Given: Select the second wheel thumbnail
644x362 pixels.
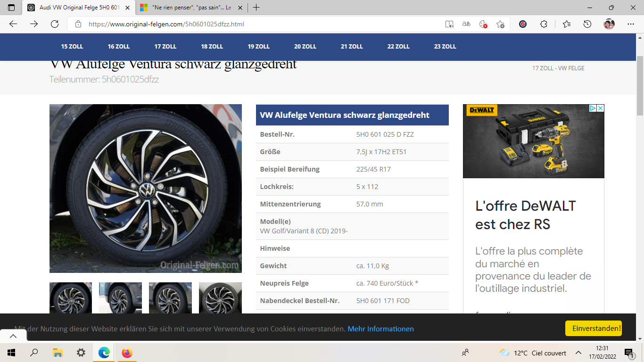Looking at the screenshot, I should pos(120,298).
